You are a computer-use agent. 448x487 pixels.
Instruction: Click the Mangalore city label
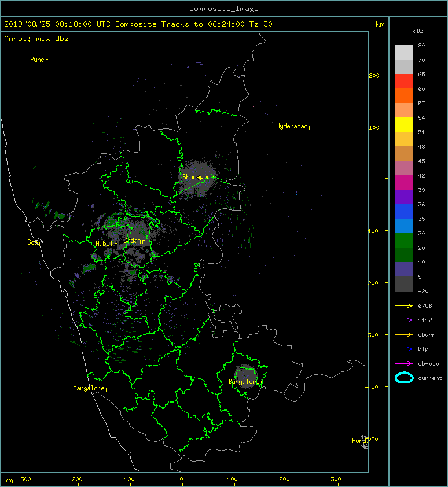(89, 388)
